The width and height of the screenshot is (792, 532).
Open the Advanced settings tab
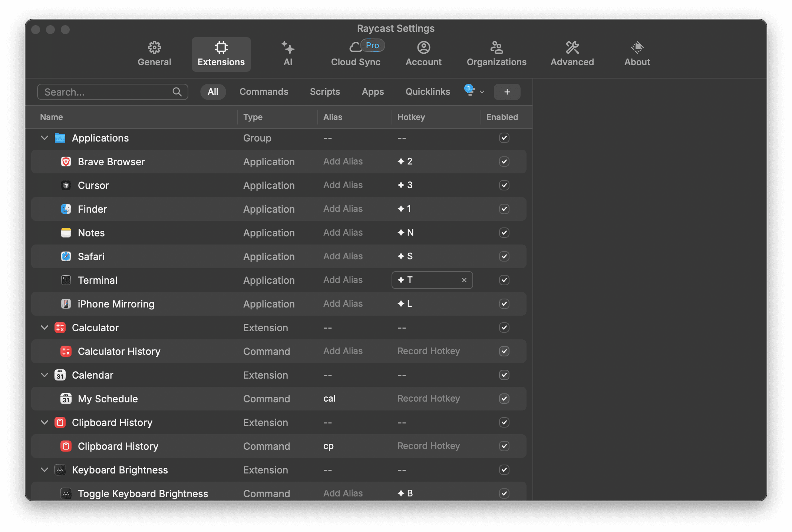click(x=572, y=54)
